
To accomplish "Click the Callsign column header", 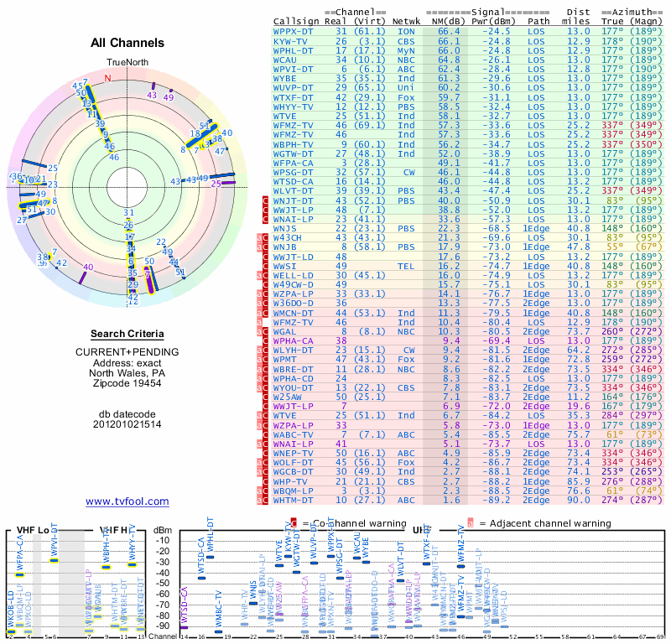I will pos(296,21).
